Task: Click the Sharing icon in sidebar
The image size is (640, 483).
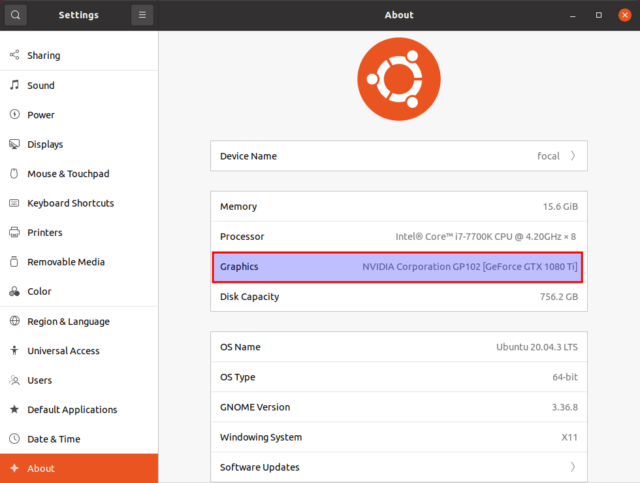Action: pyautogui.click(x=15, y=56)
